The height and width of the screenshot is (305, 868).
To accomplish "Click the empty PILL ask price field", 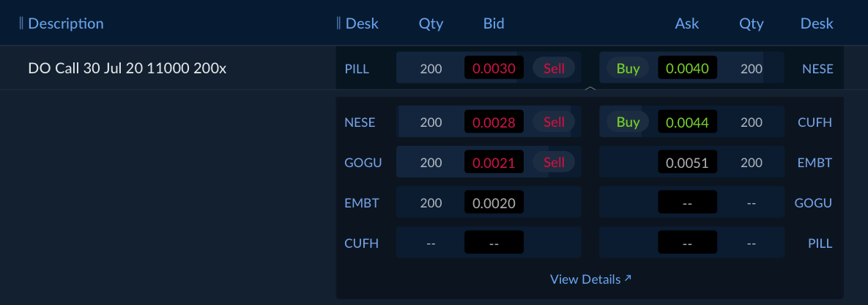I will tap(687, 243).
